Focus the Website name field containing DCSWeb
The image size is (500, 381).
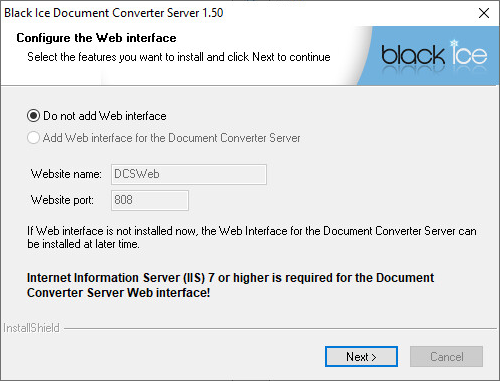pos(189,174)
